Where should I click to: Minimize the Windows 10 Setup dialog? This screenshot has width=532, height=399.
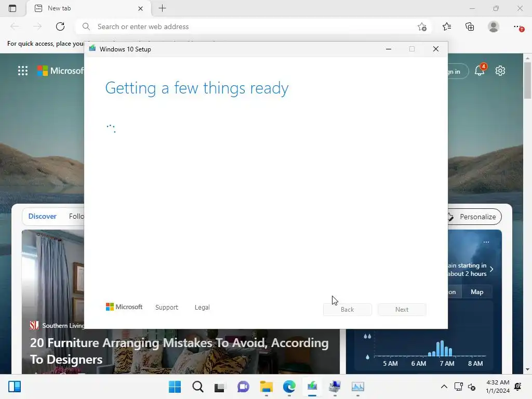[389, 49]
